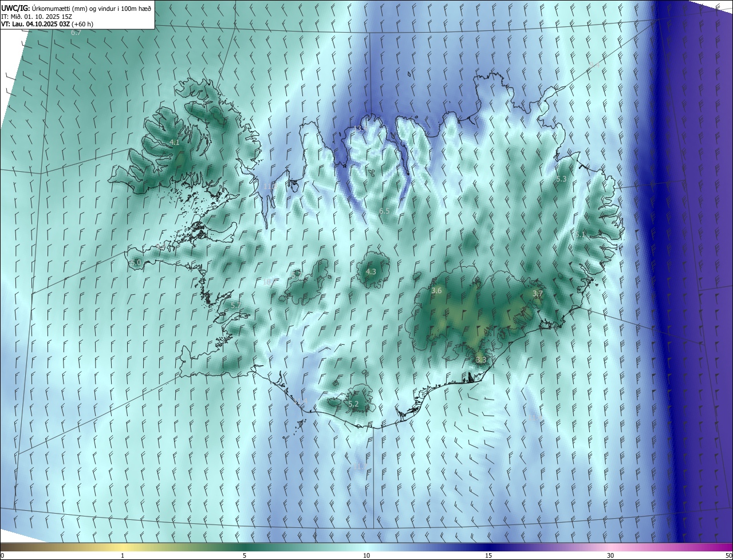The image size is (733, 560).
Task: Click the 6.5 value label in north Iceland
Action: pyautogui.click(x=384, y=211)
